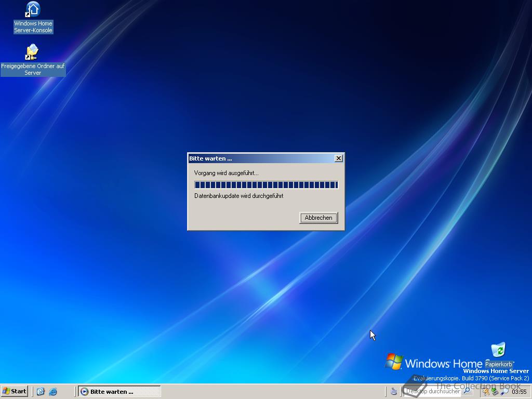Click the progress bar in Bitte warten dialog

click(266, 184)
